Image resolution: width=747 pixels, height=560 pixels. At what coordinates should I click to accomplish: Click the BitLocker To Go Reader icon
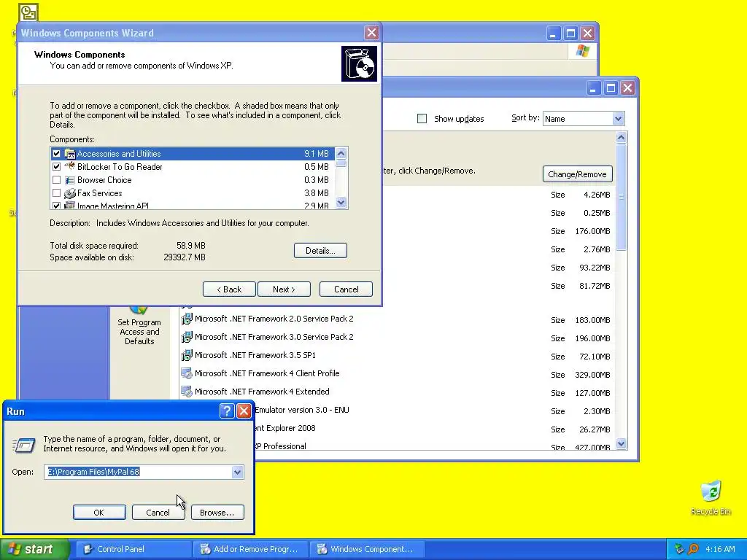click(x=70, y=167)
